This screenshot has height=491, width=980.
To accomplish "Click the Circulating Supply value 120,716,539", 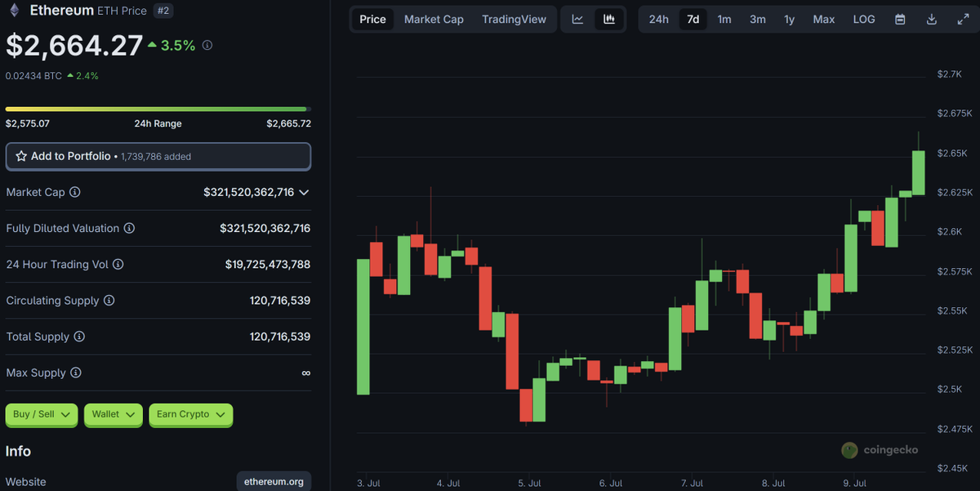I will (x=280, y=301).
